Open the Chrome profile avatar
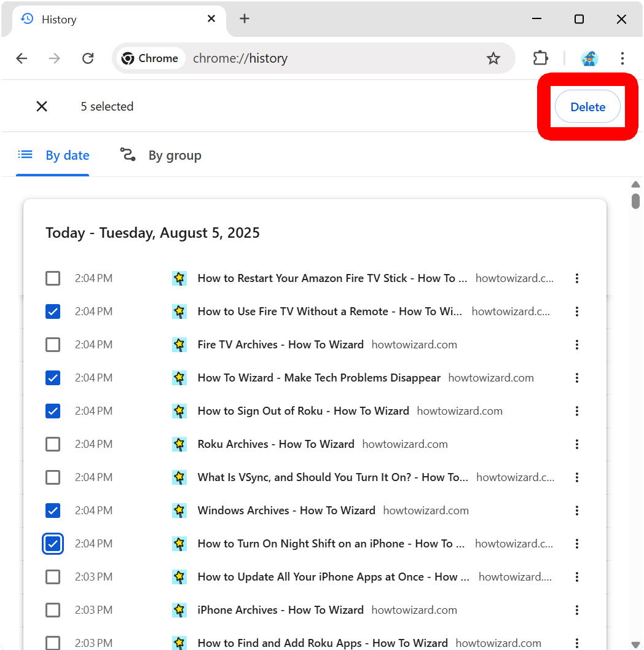 tap(589, 58)
